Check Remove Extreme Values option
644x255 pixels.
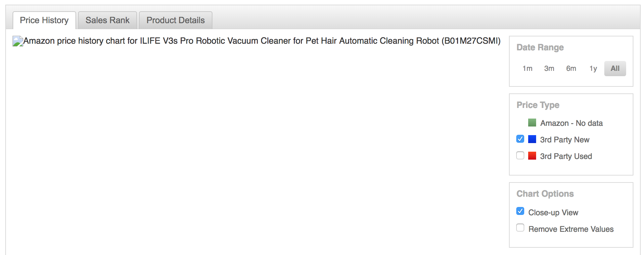coord(520,228)
